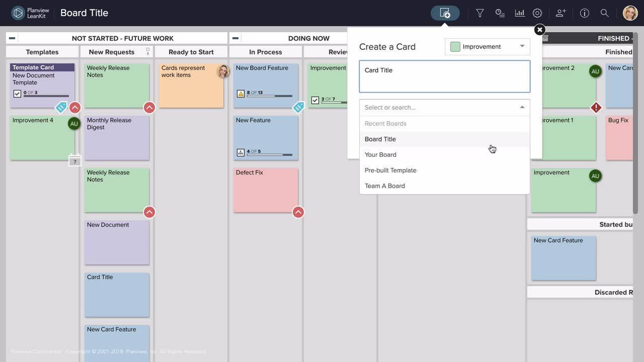View analytics with the bar chart icon
This screenshot has height=362, width=644.
point(519,13)
